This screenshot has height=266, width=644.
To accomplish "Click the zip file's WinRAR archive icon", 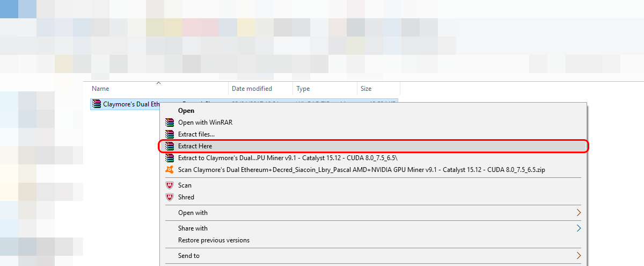I will tap(97, 104).
